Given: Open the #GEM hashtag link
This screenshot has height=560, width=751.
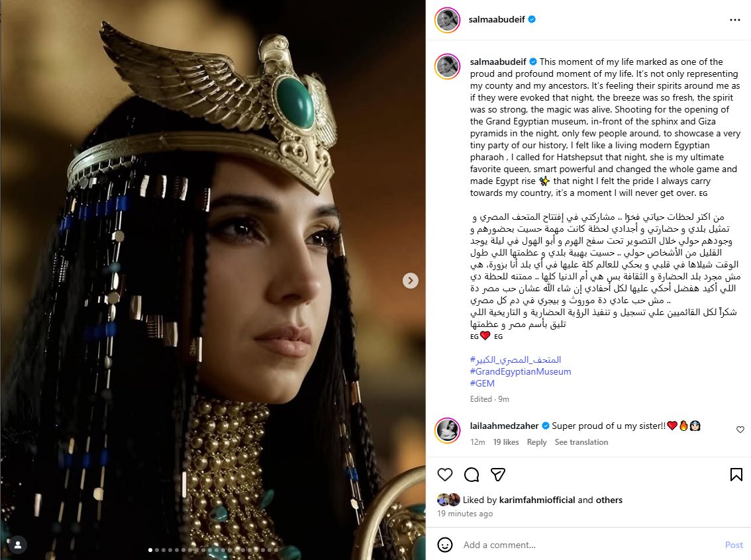Looking at the screenshot, I should tap(482, 383).
